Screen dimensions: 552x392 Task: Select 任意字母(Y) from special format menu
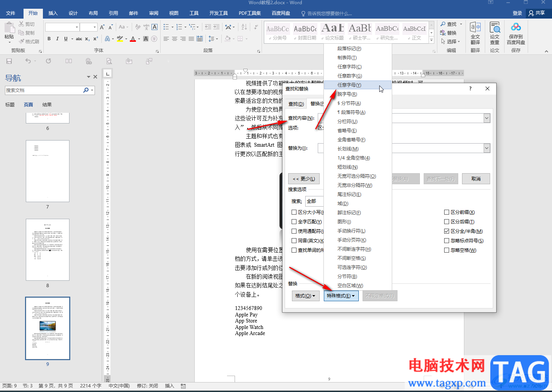tap(358, 85)
